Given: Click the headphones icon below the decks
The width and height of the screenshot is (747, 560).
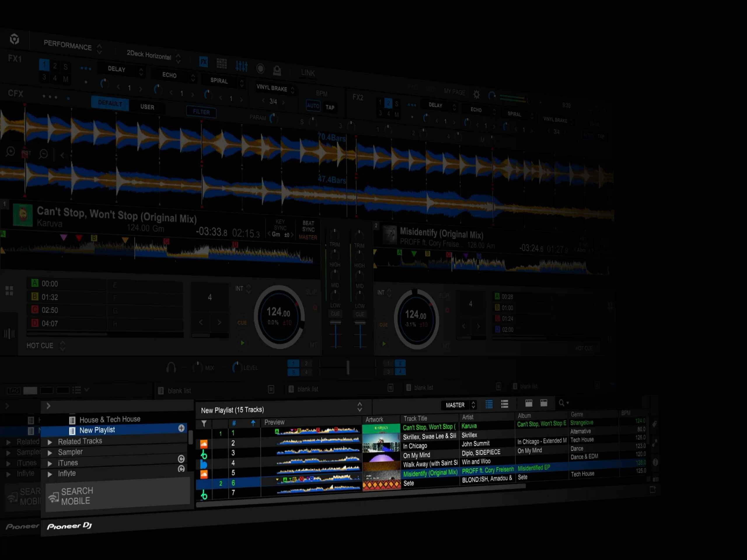Looking at the screenshot, I should pyautogui.click(x=171, y=367).
